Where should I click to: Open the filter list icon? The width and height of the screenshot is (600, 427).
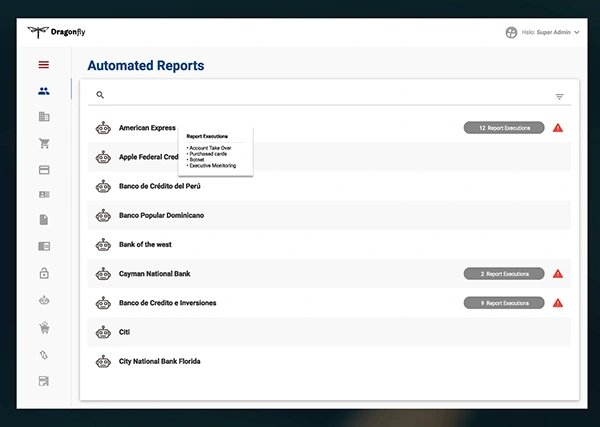[x=559, y=97]
